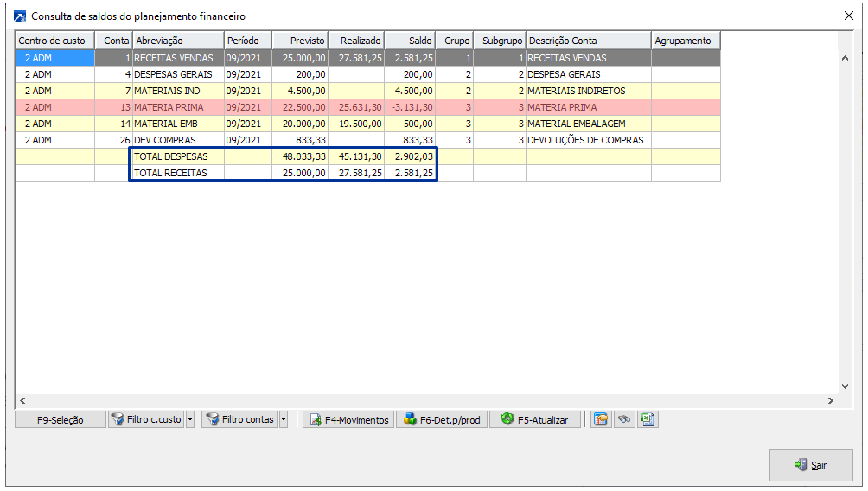The height and width of the screenshot is (491, 868).
Task: Click the Sair exit button
Action: [810, 465]
